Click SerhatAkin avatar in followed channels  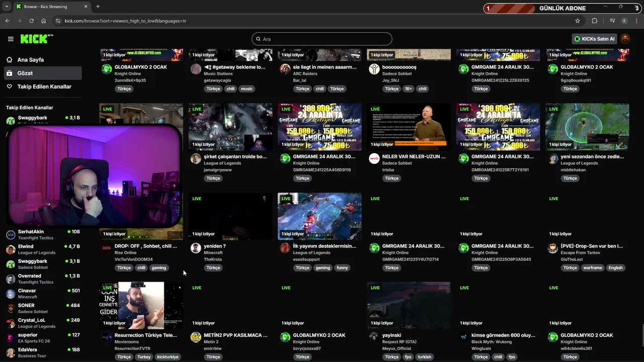pyautogui.click(x=11, y=235)
